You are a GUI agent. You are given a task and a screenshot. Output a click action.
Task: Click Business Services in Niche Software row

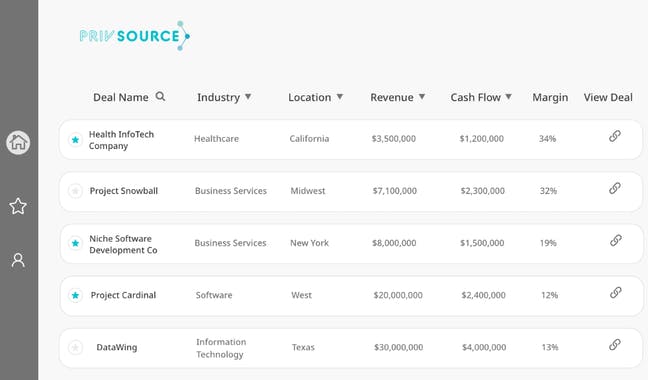tap(230, 243)
